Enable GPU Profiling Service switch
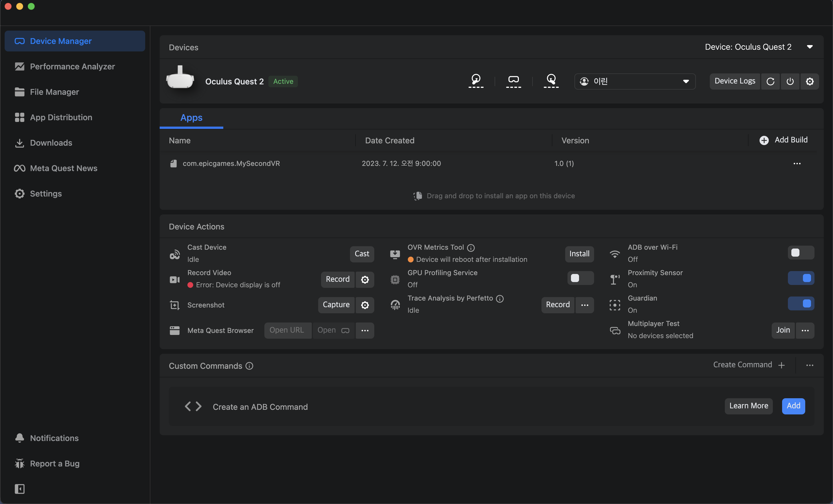The width and height of the screenshot is (833, 504). point(580,278)
